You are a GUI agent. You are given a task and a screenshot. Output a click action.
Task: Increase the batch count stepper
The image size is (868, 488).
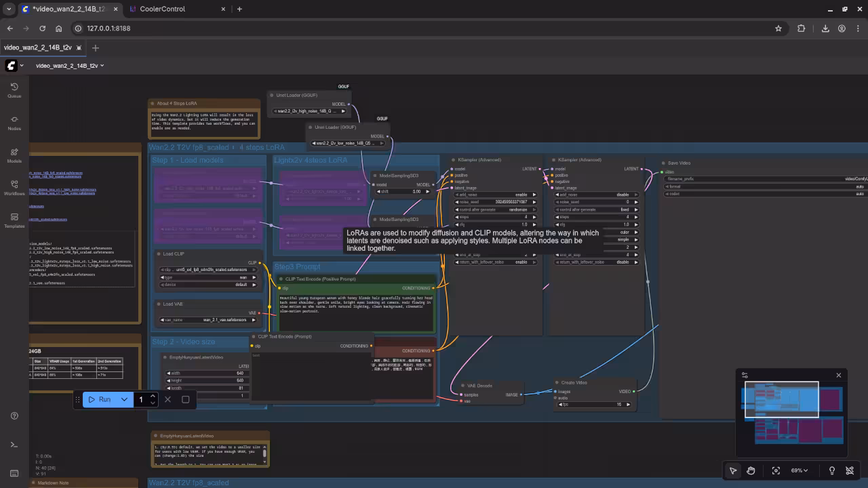point(153,396)
